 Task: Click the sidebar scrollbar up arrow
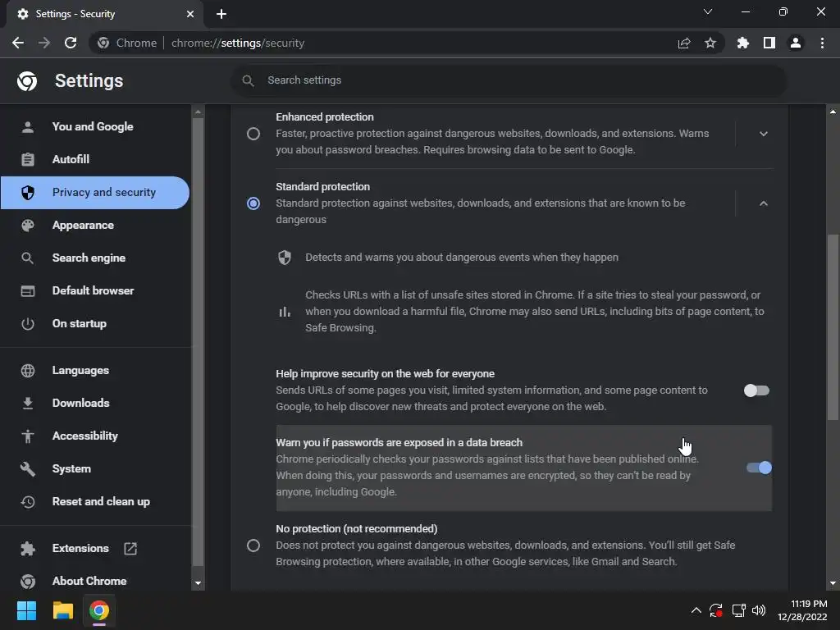coord(198,112)
